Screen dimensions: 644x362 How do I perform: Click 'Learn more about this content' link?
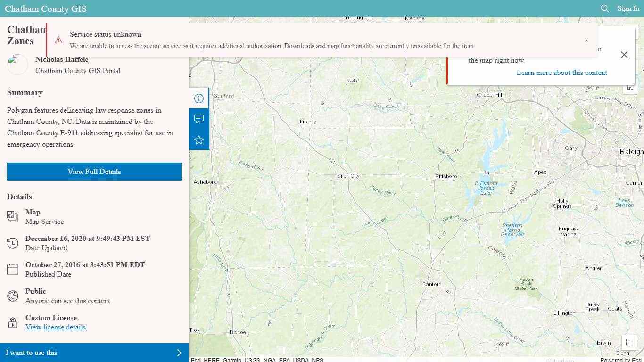(561, 73)
